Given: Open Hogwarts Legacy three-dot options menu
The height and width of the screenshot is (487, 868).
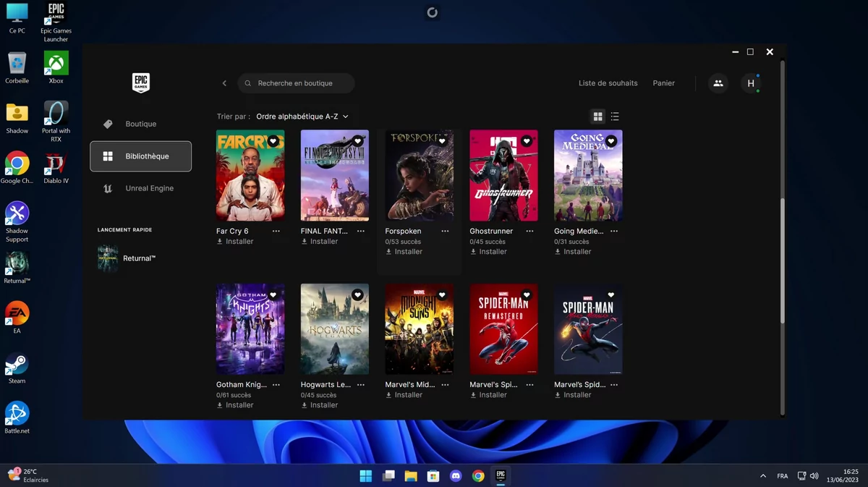Looking at the screenshot, I should point(361,385).
